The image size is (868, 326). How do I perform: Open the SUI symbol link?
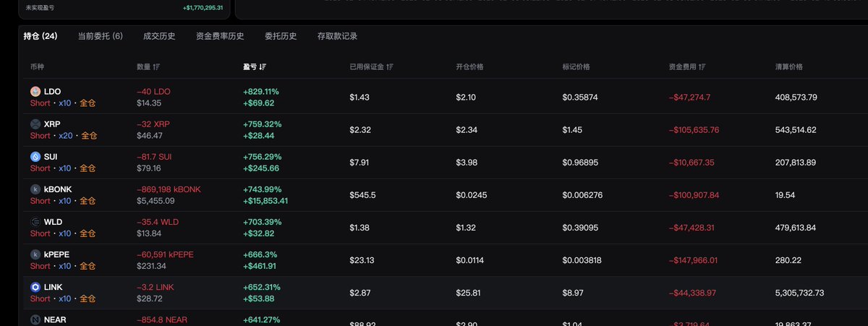click(x=51, y=157)
